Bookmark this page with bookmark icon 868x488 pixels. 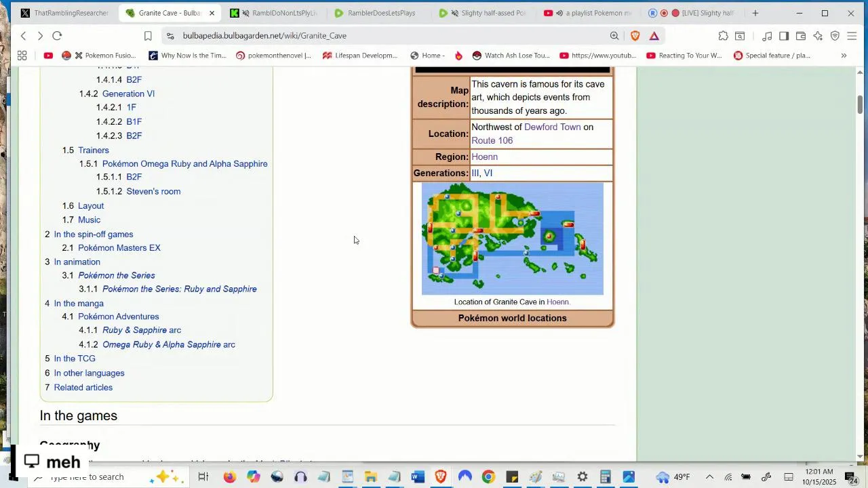tap(148, 36)
